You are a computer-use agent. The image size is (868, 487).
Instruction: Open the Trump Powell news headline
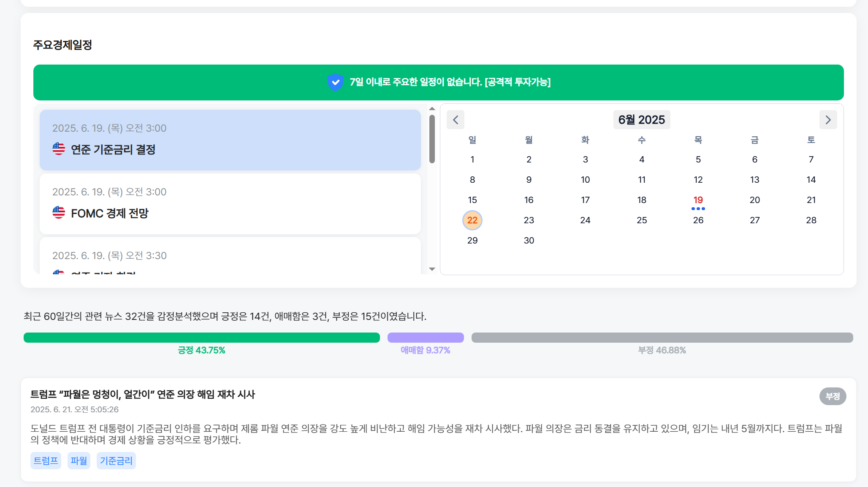[x=143, y=395]
